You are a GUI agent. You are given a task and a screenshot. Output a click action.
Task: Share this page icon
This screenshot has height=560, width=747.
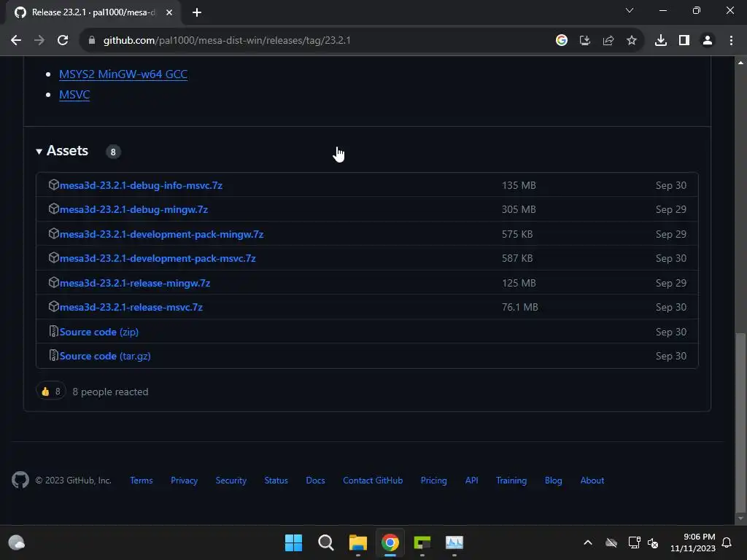(x=608, y=41)
